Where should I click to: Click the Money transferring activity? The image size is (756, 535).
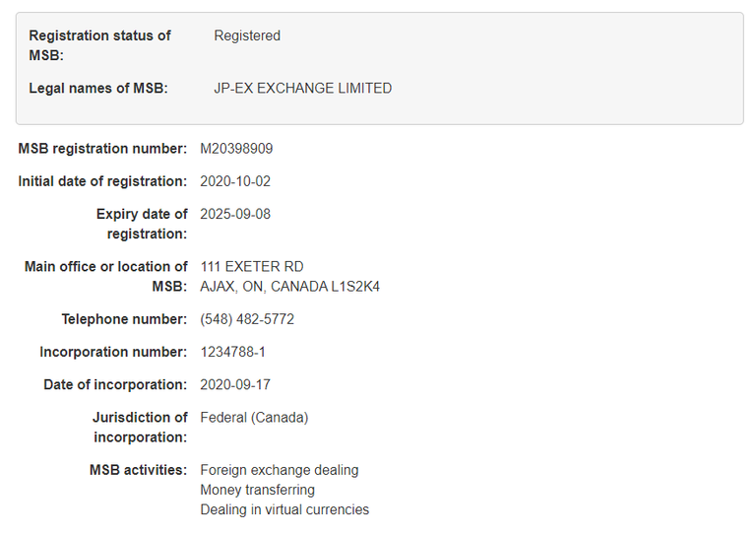pyautogui.click(x=258, y=490)
